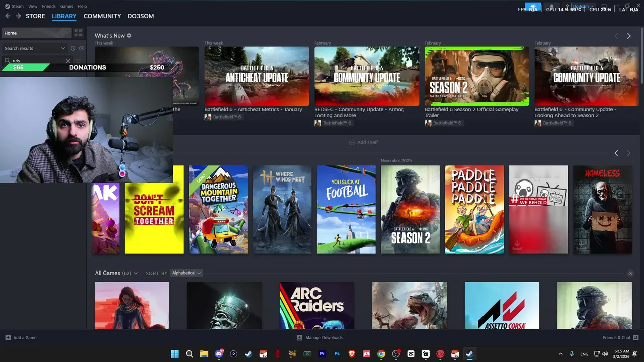This screenshot has width=644, height=362.
Task: Go back with the left arrow
Action: [x=8, y=16]
